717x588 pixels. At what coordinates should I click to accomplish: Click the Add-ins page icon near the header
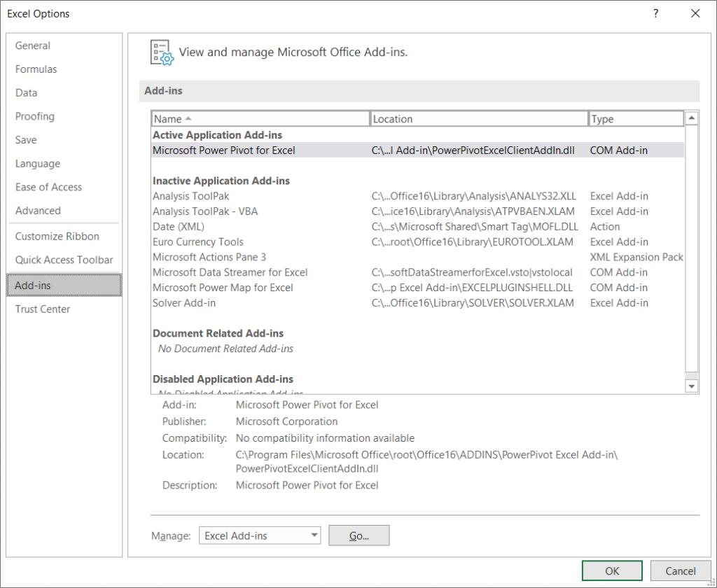[162, 52]
